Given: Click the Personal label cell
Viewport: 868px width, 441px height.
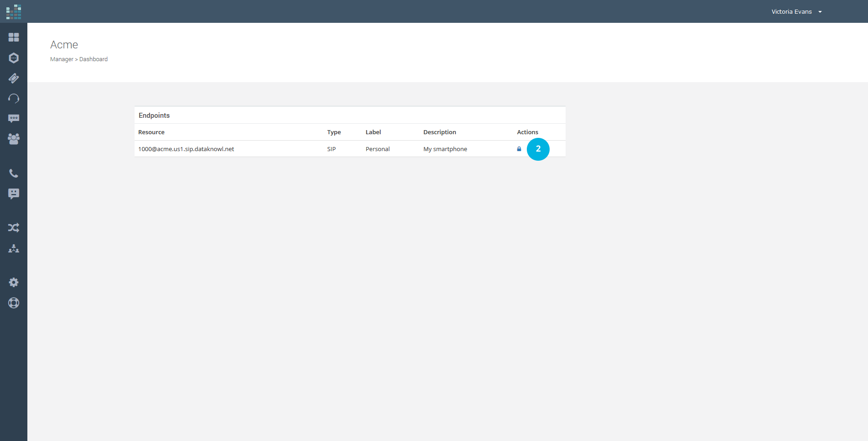Looking at the screenshot, I should pyautogui.click(x=378, y=149).
